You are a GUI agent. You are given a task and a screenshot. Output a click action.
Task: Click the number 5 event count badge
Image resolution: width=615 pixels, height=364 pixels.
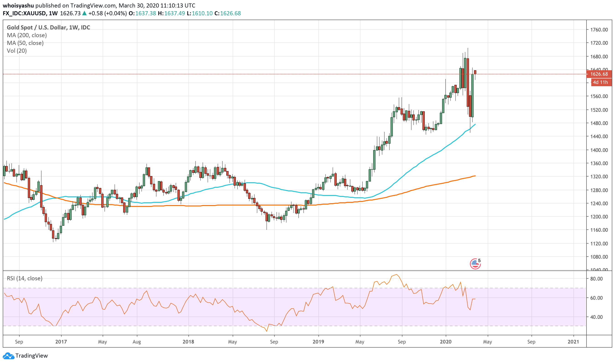(479, 260)
